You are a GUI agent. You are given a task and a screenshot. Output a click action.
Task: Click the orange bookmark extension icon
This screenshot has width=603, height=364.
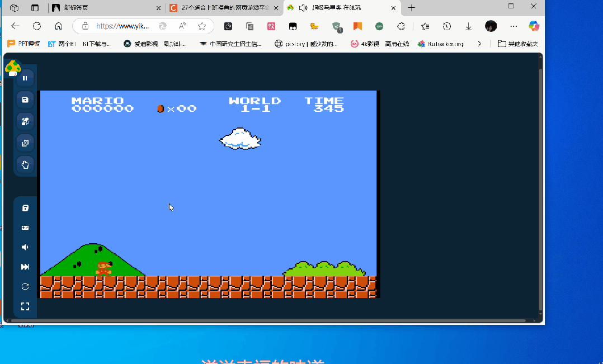point(357,26)
